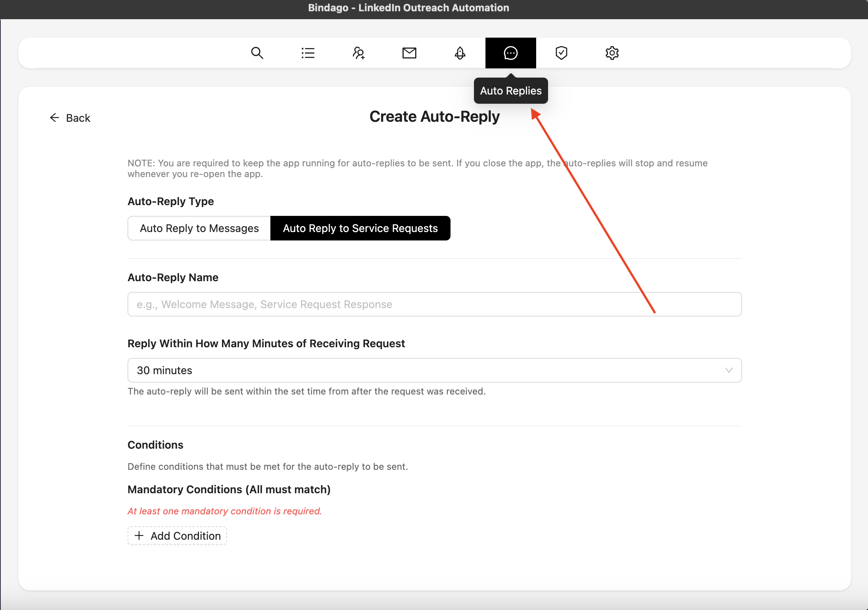
Task: Click the Bindago window title
Action: (x=408, y=8)
